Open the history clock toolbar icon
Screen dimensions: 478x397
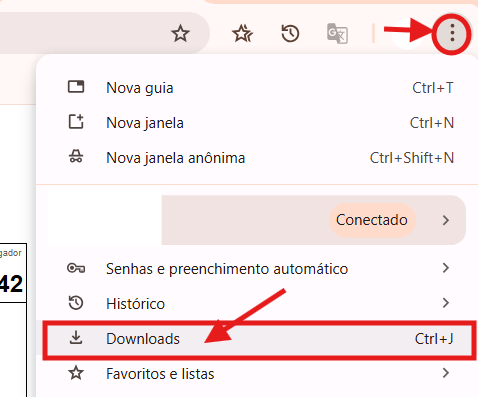pos(290,33)
